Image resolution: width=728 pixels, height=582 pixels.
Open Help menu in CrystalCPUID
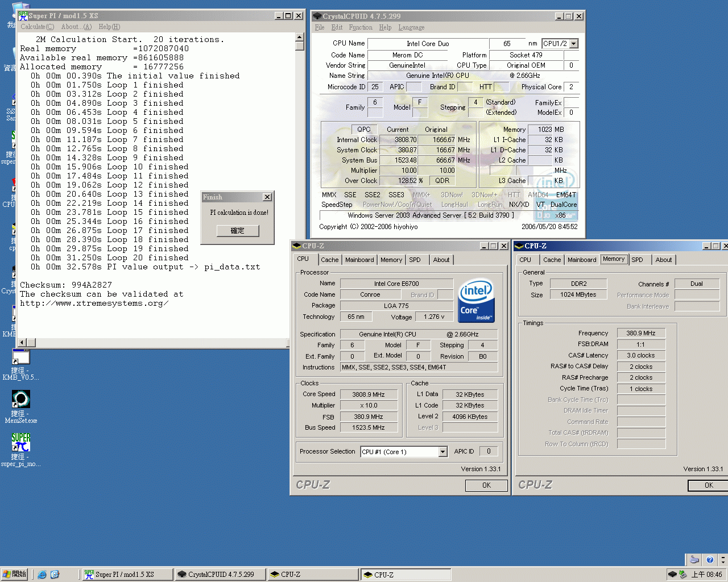(385, 27)
